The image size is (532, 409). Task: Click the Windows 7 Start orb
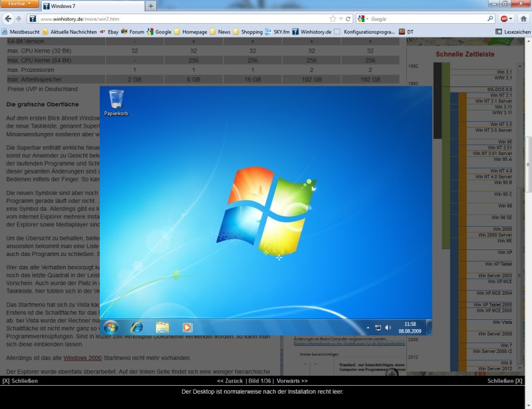coord(111,327)
